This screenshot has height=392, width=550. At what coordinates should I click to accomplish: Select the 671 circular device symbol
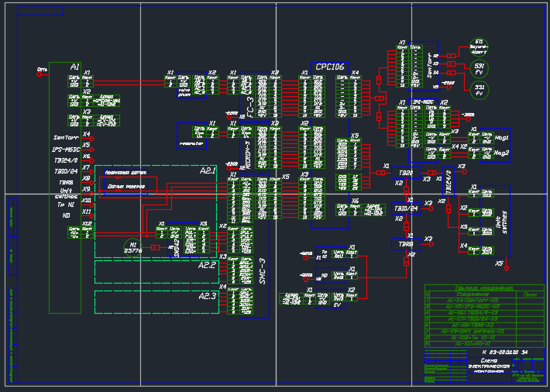click(479, 47)
